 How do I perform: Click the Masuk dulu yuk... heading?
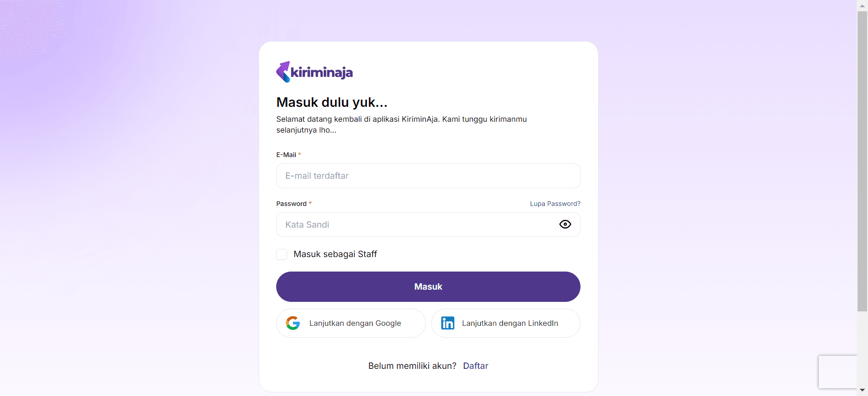pos(332,102)
